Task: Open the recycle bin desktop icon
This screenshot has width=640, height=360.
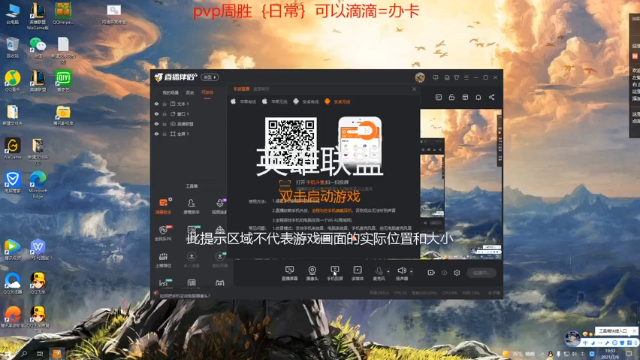Action: tap(13, 47)
